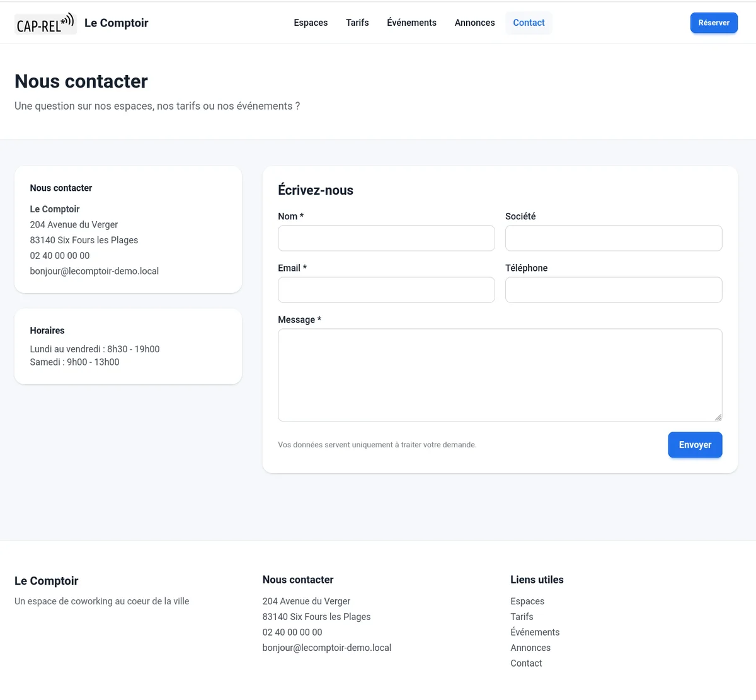Click 'Samedi : 9h00 - 13h00' text
756x700 pixels.
74,362
